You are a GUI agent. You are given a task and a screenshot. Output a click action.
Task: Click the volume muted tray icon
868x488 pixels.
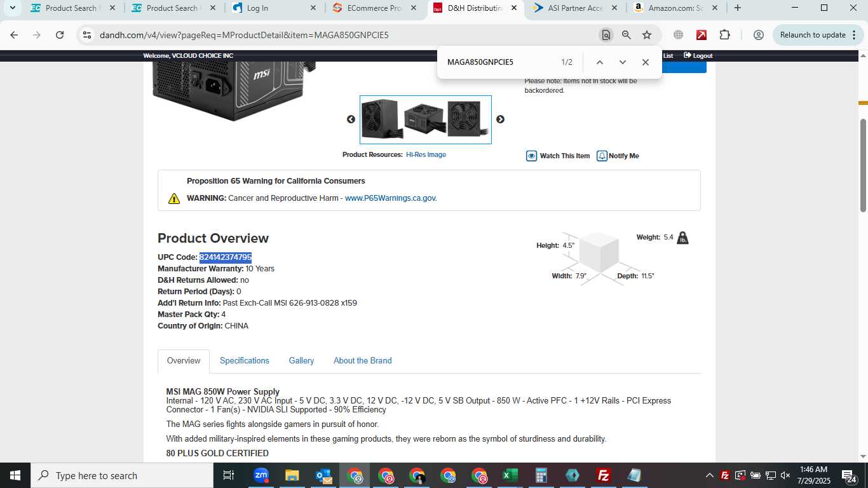(785, 475)
